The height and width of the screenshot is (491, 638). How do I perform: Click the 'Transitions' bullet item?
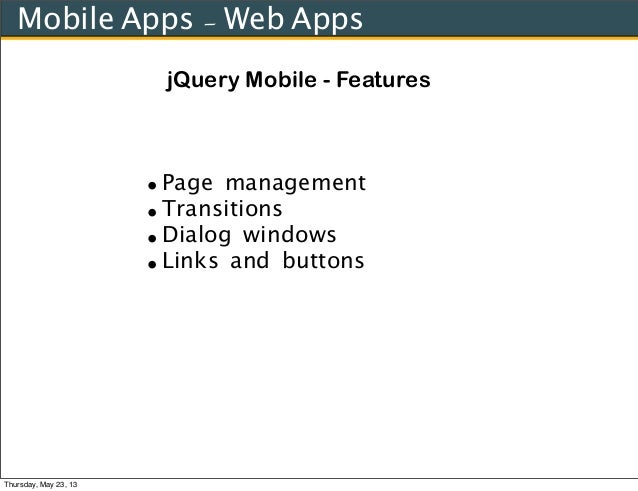click(222, 208)
